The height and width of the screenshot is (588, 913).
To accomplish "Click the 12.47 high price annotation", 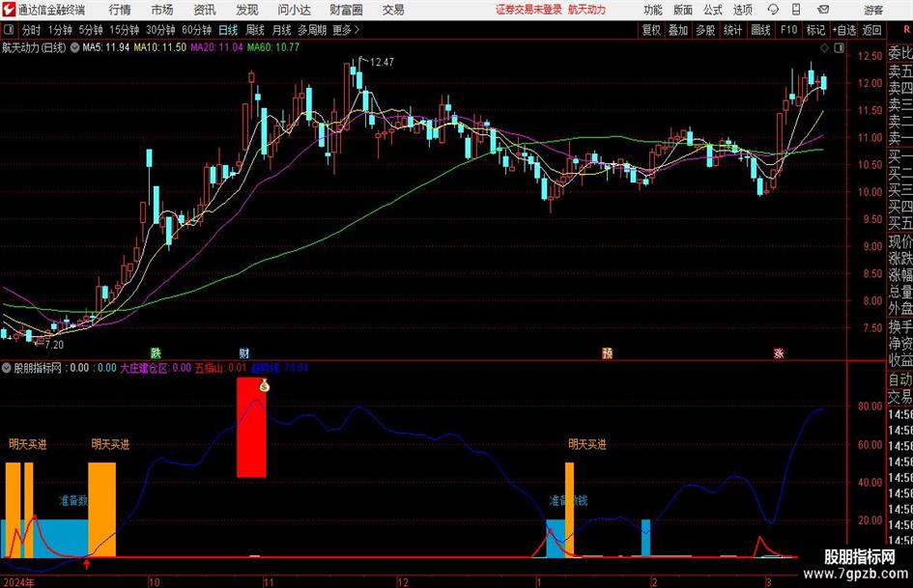I will [382, 62].
